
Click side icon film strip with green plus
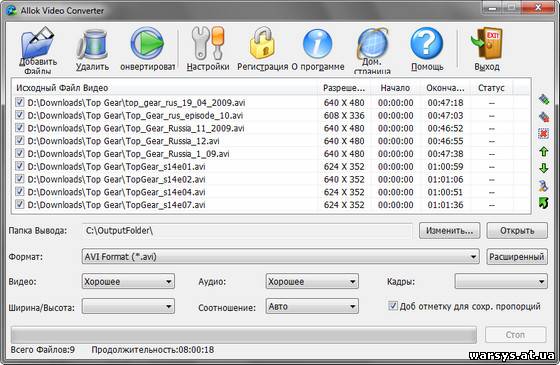(544, 99)
